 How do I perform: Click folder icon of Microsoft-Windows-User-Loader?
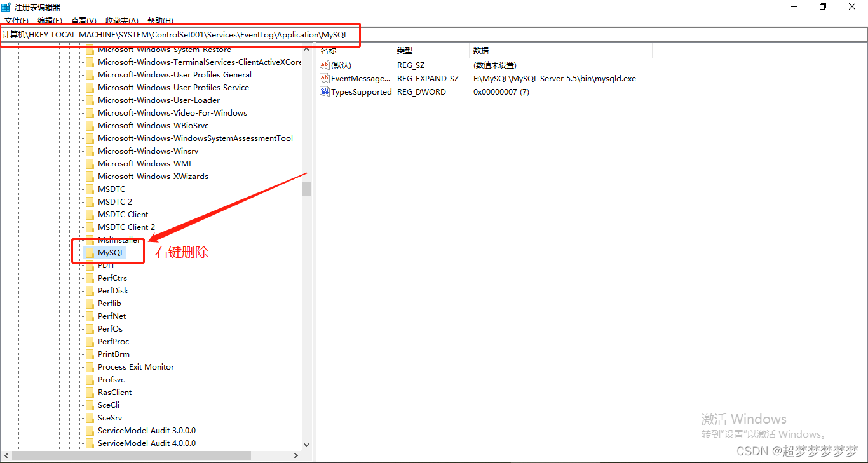[90, 100]
